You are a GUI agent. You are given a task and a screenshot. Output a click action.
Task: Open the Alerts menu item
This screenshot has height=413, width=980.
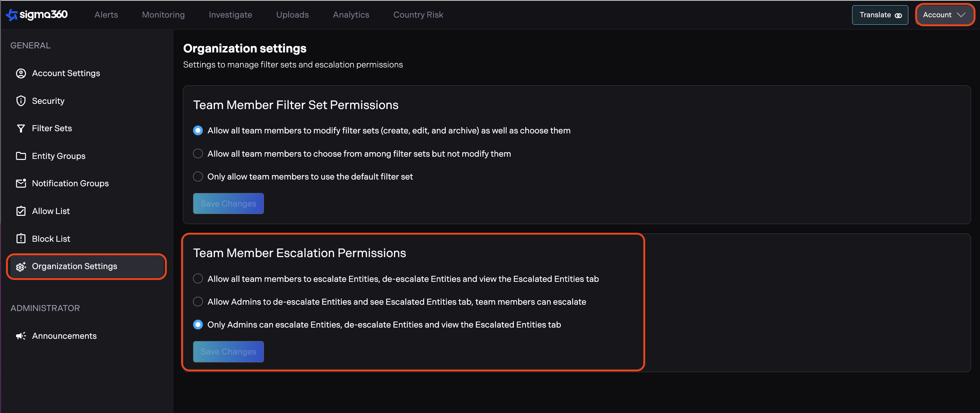tap(106, 15)
